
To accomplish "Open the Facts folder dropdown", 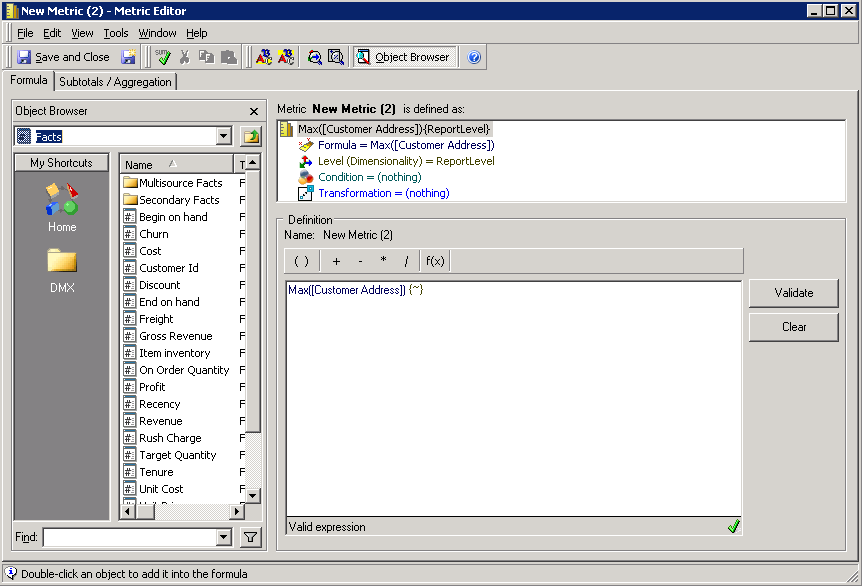I will 223,137.
